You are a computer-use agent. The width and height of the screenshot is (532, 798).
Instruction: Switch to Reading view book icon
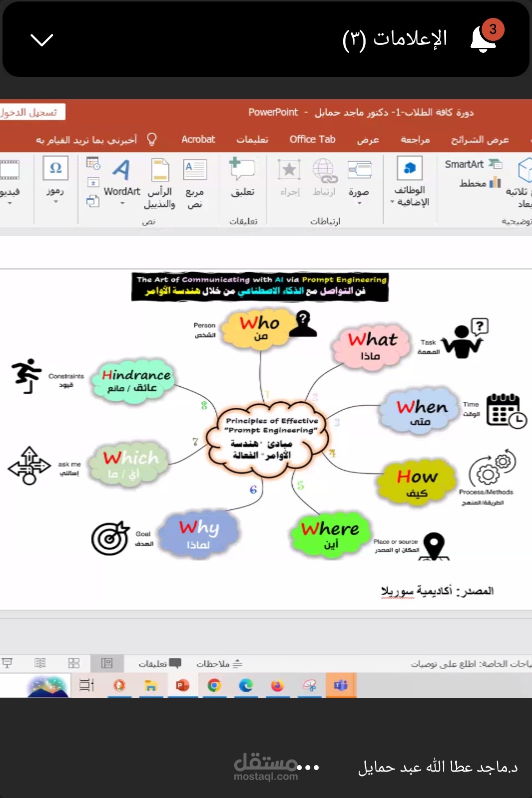pyautogui.click(x=40, y=663)
